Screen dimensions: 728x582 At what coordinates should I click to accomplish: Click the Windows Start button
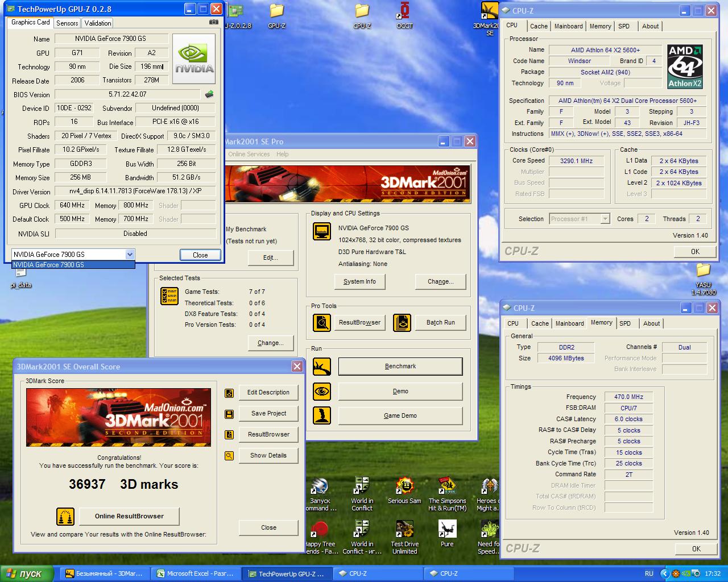coord(27,573)
